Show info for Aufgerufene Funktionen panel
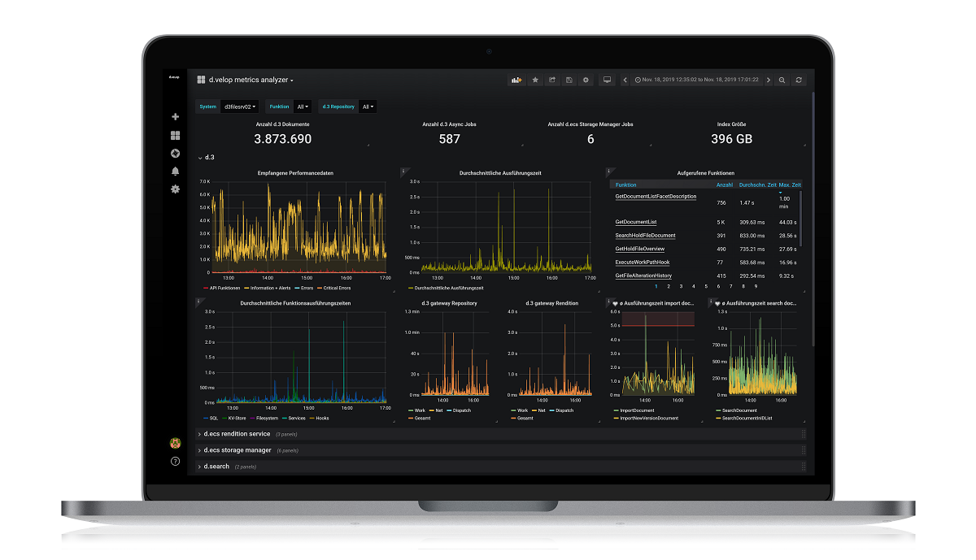This screenshot has height=560, width=976. [x=608, y=171]
